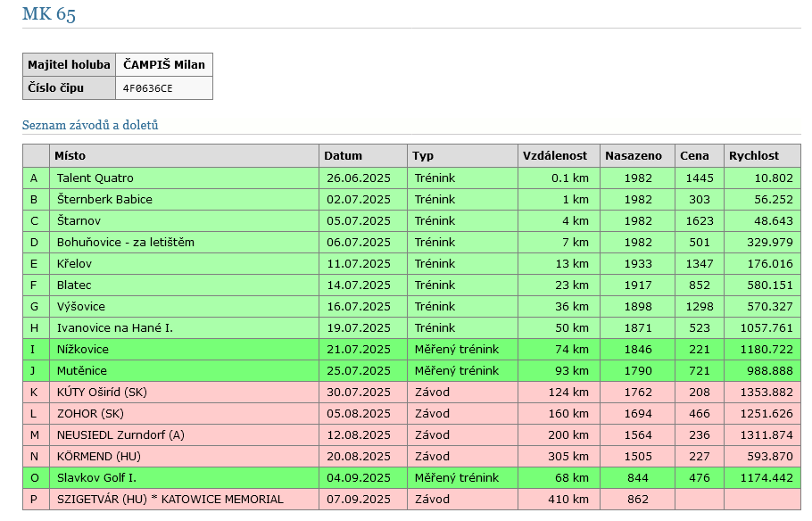The height and width of the screenshot is (521, 812).
Task: Click the Rychlost column header
Action: [753, 156]
